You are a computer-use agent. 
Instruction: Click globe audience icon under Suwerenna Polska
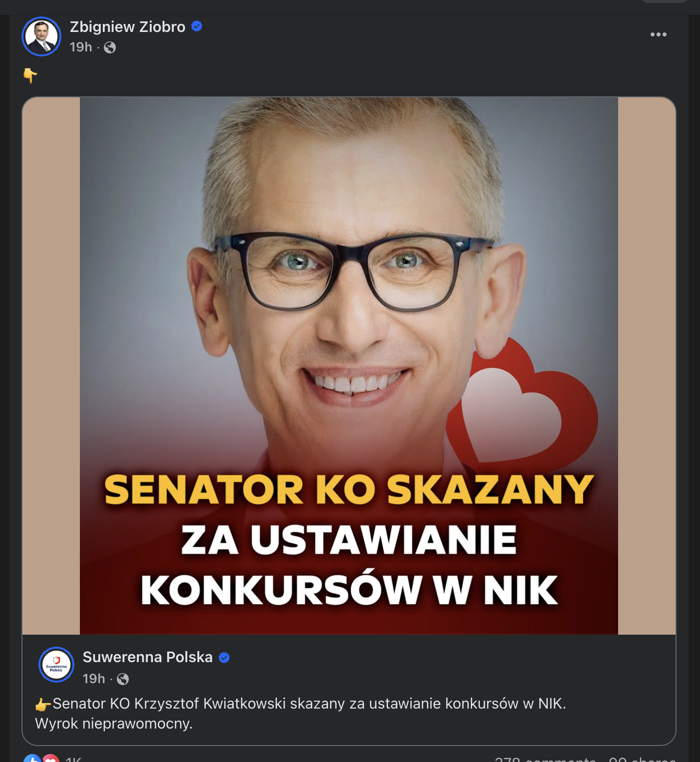click(123, 679)
